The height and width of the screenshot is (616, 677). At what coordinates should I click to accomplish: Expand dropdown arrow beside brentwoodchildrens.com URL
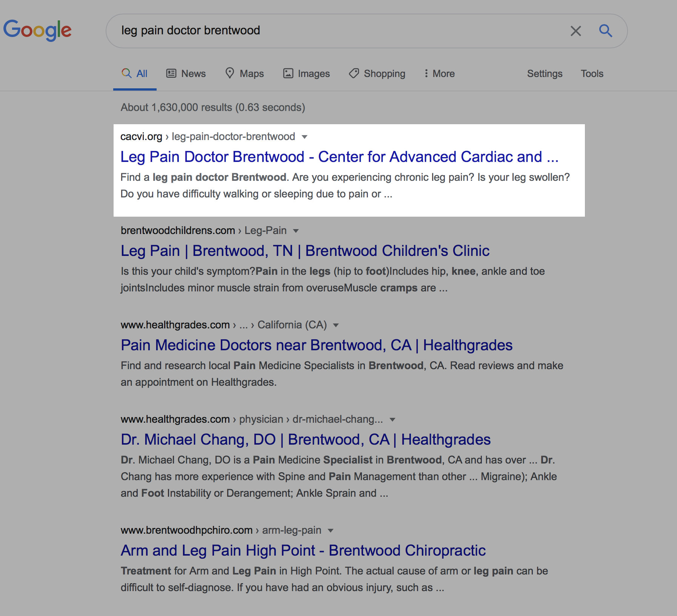tap(296, 231)
